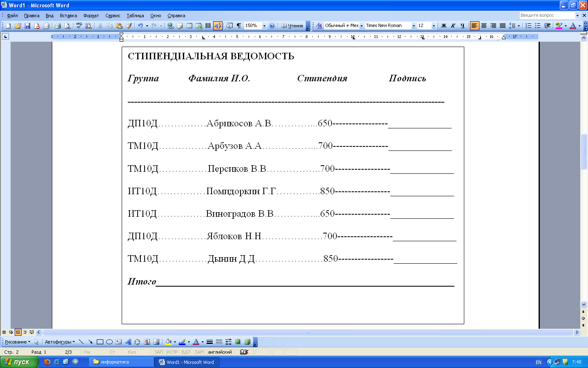Open the Автофигуры menu
Screen dimensions: 588x368
pyautogui.click(x=60, y=342)
